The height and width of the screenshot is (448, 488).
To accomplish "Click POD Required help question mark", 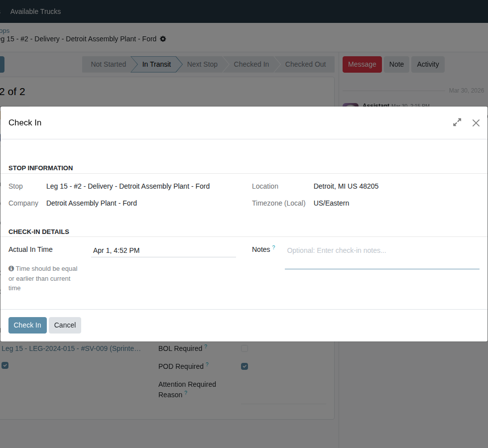I will [207, 364].
